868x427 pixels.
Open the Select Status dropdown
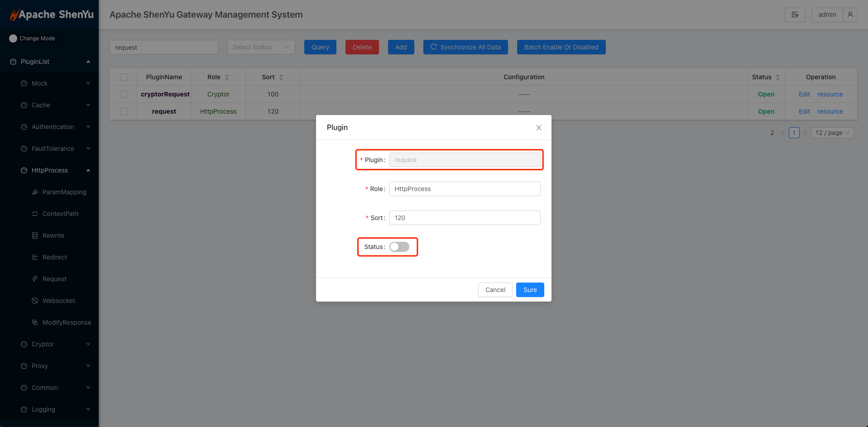pyautogui.click(x=261, y=47)
